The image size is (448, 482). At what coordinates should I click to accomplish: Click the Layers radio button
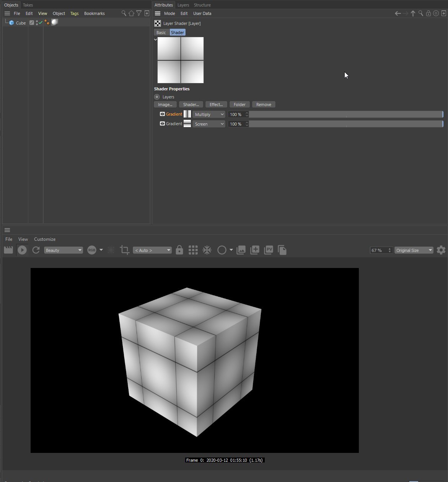click(157, 97)
